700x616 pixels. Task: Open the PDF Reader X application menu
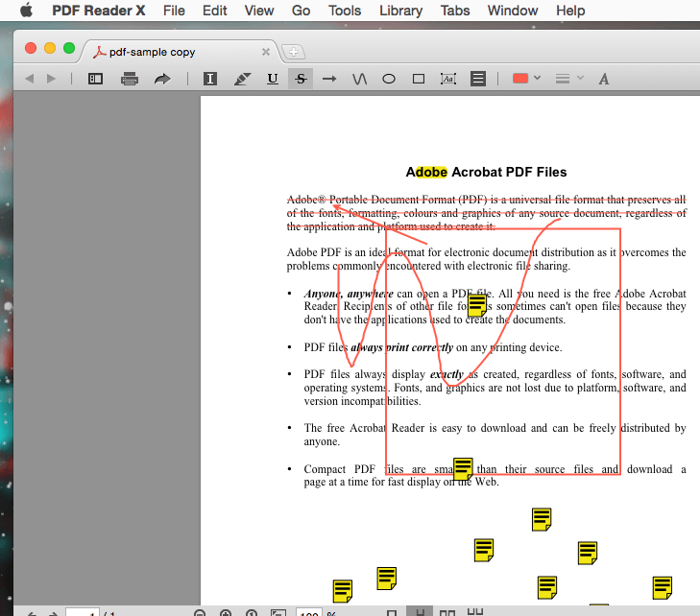pyautogui.click(x=99, y=11)
